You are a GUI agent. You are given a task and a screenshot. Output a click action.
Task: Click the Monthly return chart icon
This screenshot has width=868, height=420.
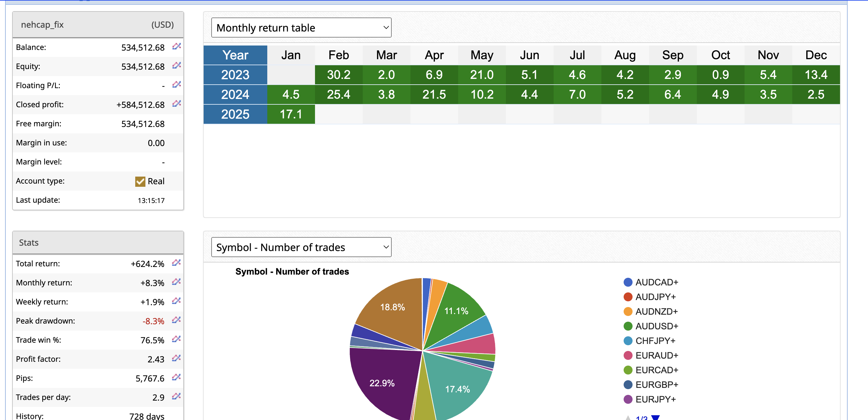[176, 282]
